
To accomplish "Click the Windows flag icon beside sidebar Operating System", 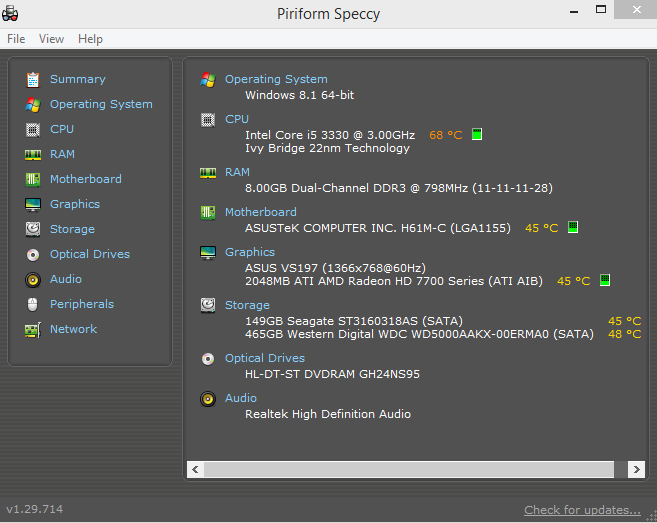I will tap(33, 104).
